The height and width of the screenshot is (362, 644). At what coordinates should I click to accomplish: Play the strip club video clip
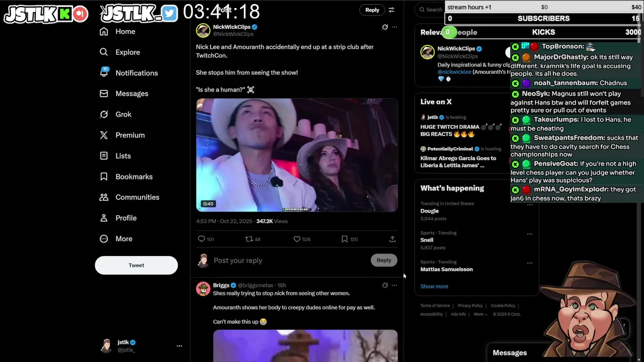pyautogui.click(x=297, y=155)
